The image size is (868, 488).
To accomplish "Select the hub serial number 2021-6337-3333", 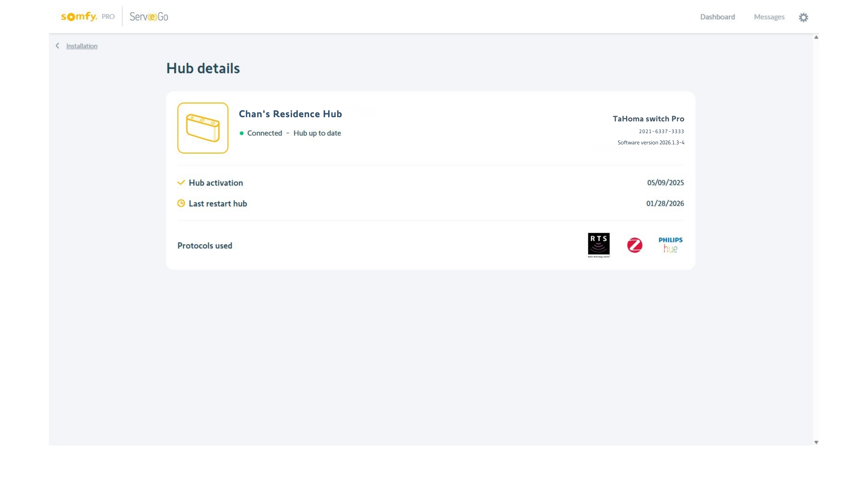I will click(661, 131).
